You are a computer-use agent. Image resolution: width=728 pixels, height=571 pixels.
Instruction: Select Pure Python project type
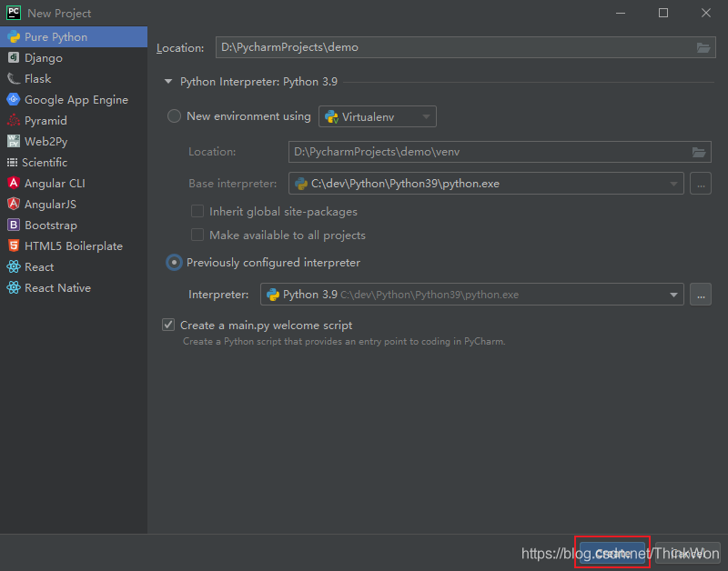(x=74, y=36)
